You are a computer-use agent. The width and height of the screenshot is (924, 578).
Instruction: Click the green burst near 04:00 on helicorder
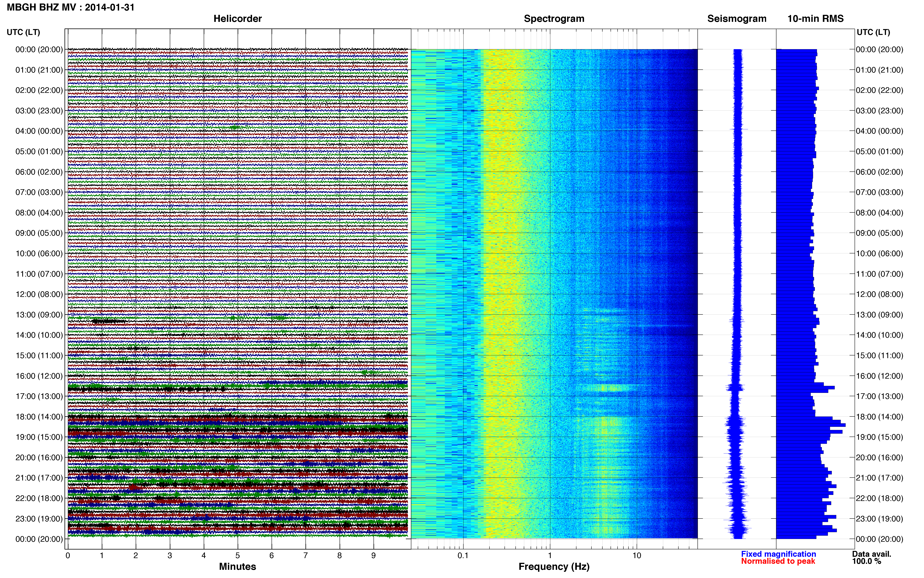[235, 127]
